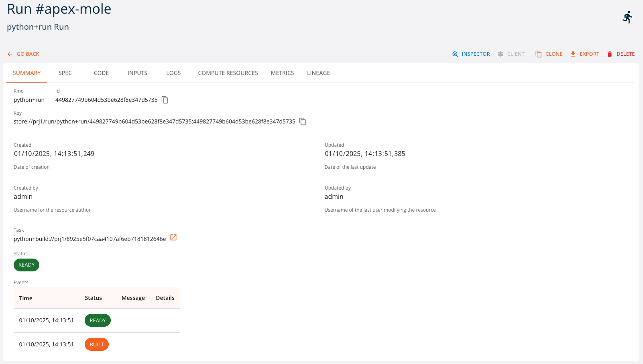Copy the run Id to clipboard
This screenshot has height=364, width=643.
[165, 100]
